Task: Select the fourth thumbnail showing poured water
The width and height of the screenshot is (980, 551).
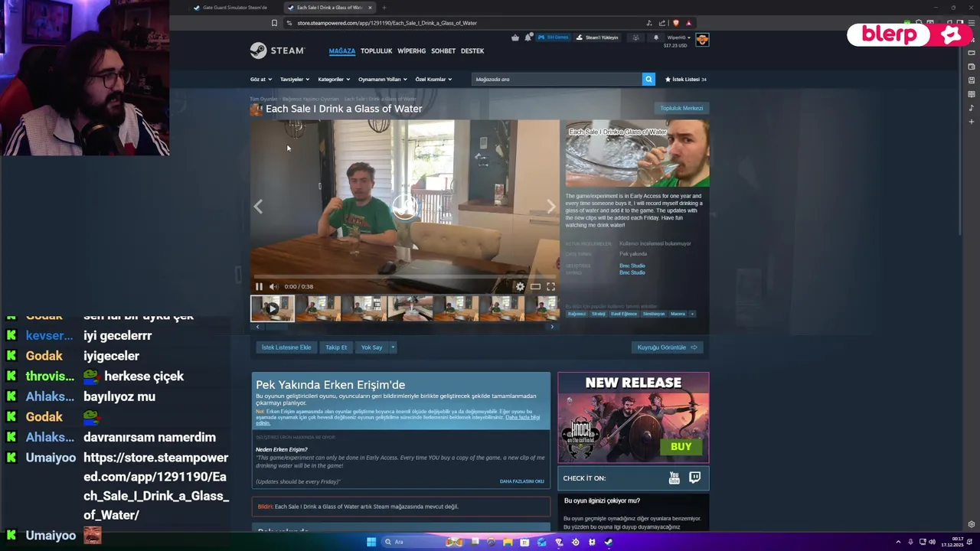Action: click(x=410, y=308)
